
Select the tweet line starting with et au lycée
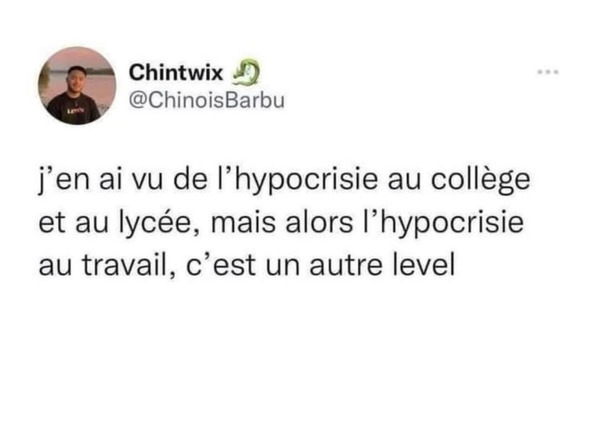(281, 223)
